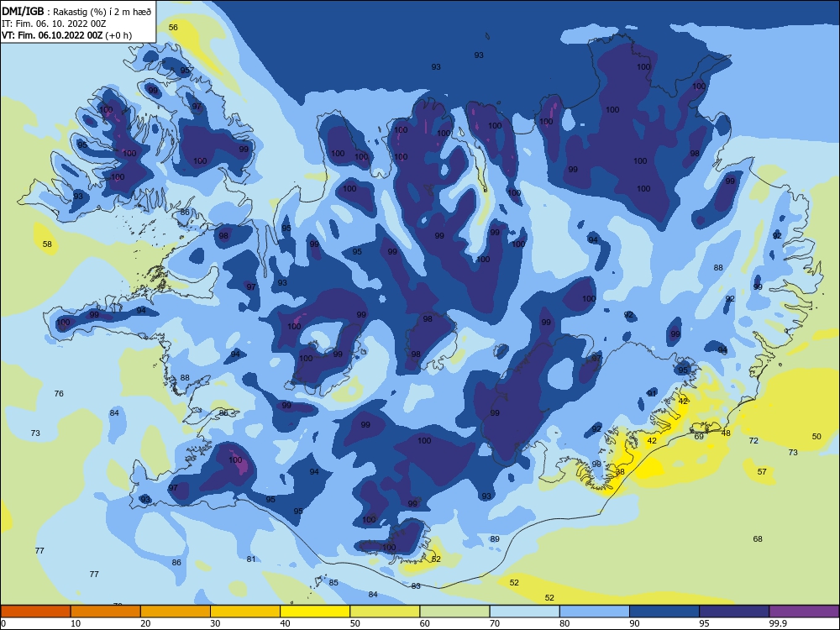
Task: Click the humidity value 56 on the map
Action: point(173,28)
